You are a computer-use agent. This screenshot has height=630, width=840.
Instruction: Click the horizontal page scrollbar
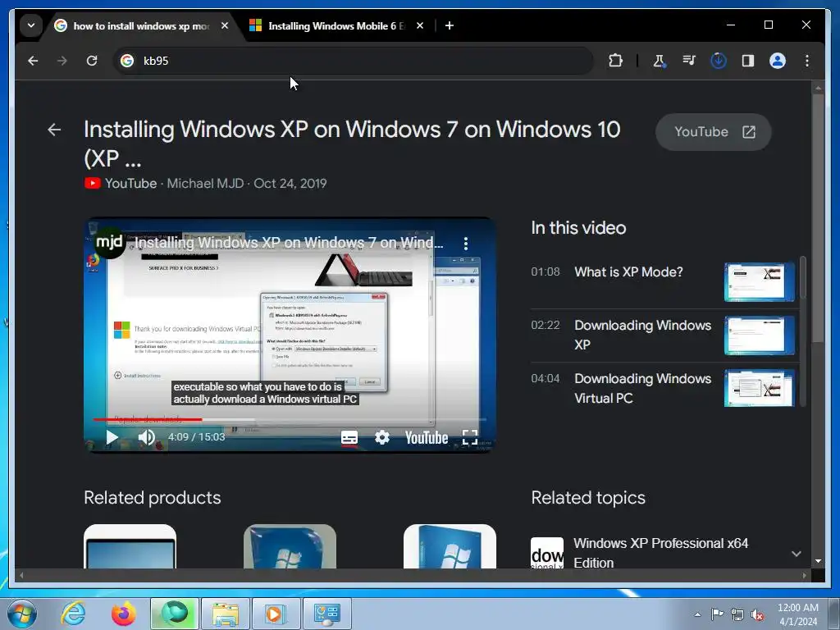(413, 575)
